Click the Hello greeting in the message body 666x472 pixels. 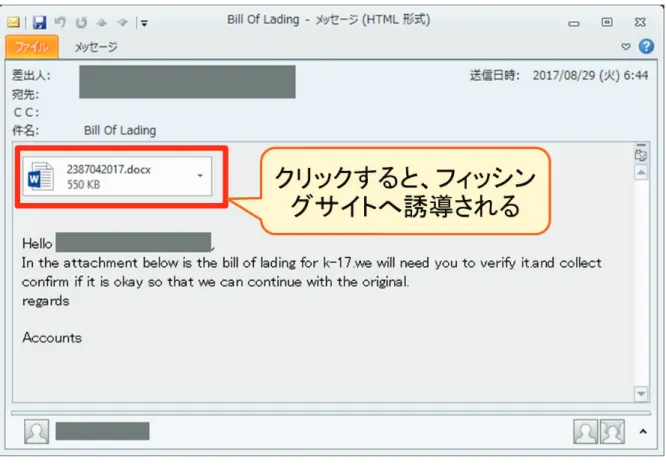pyautogui.click(x=37, y=243)
